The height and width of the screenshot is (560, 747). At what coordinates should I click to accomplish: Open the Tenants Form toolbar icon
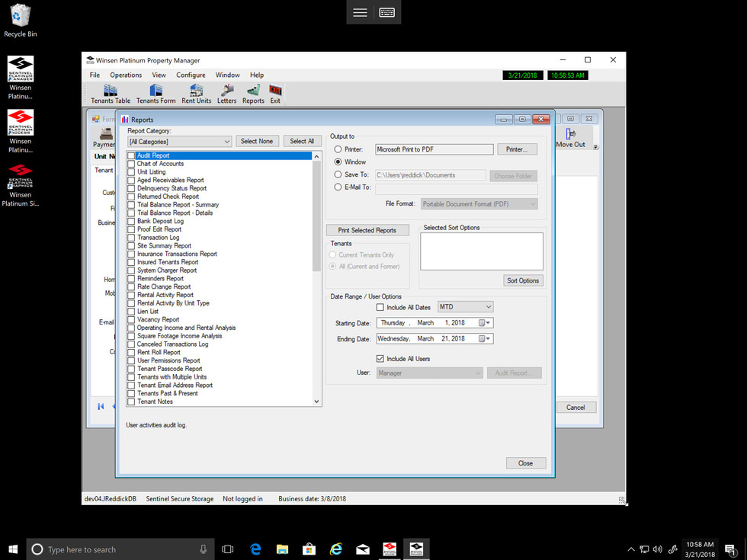click(155, 94)
